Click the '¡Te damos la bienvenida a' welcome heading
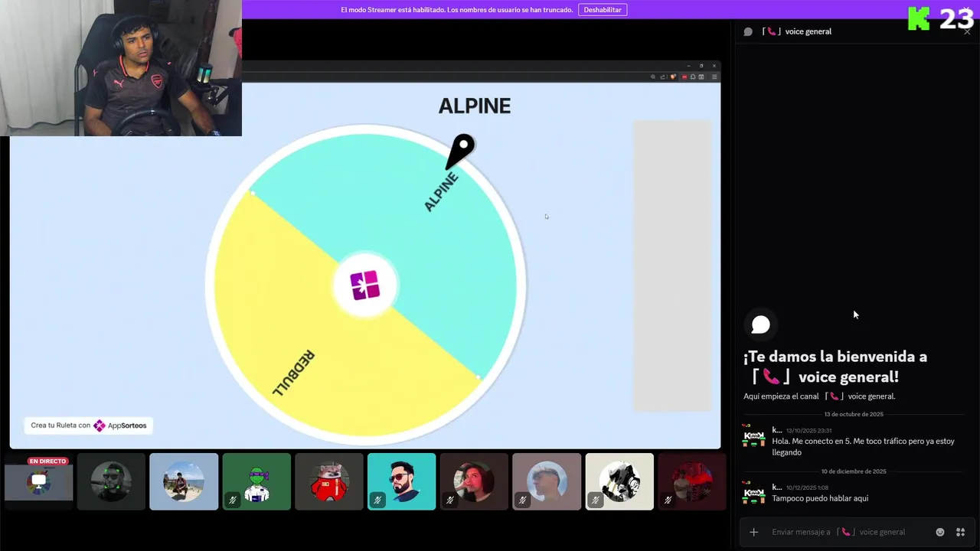Viewport: 980px width, 551px height. [835, 357]
